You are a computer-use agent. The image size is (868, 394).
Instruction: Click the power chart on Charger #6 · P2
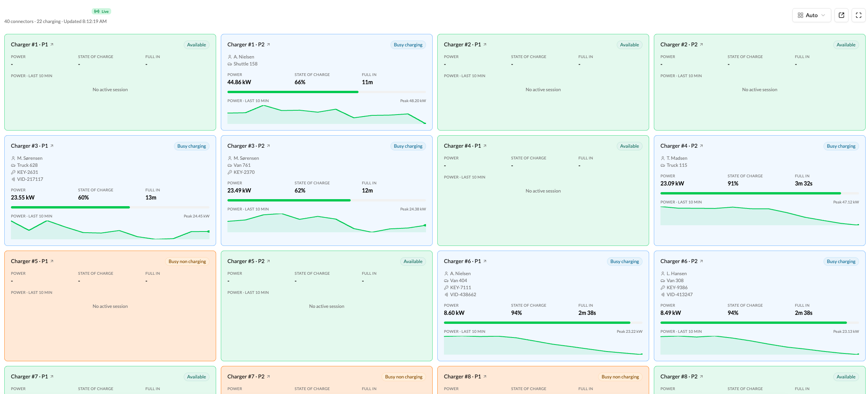(x=760, y=345)
